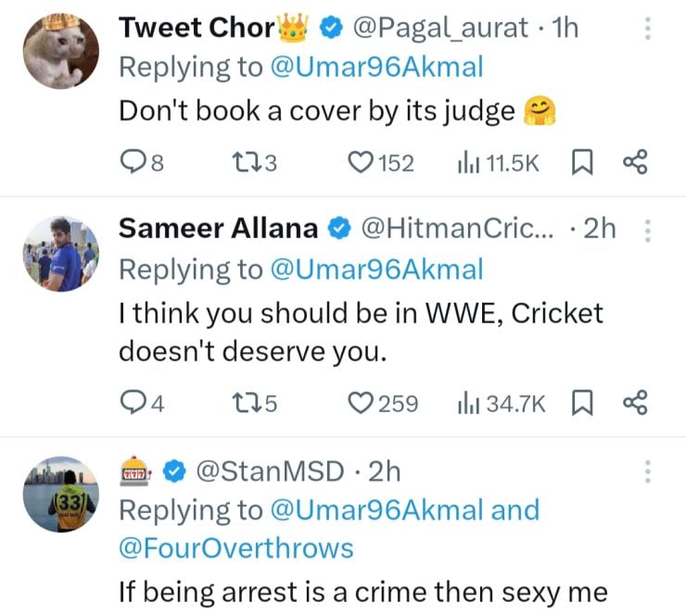View Tweet Chor's cat profile picture
The height and width of the screenshot is (616, 686).
point(60,51)
